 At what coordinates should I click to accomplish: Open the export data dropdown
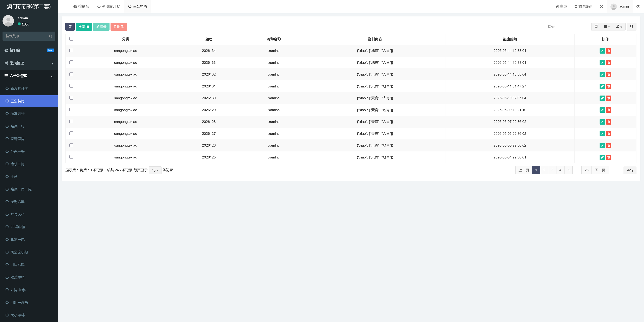(x=619, y=27)
